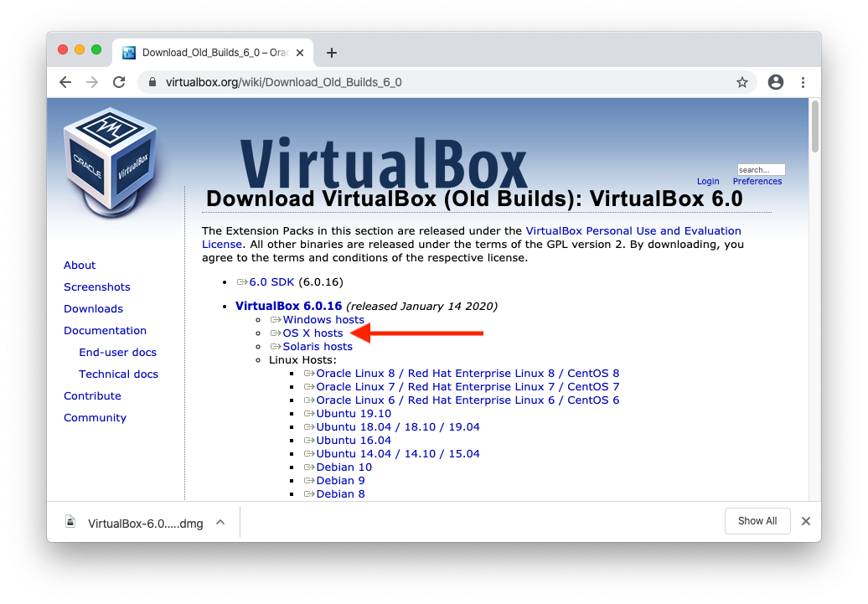Open the Contribute sidebar link

[x=92, y=396]
